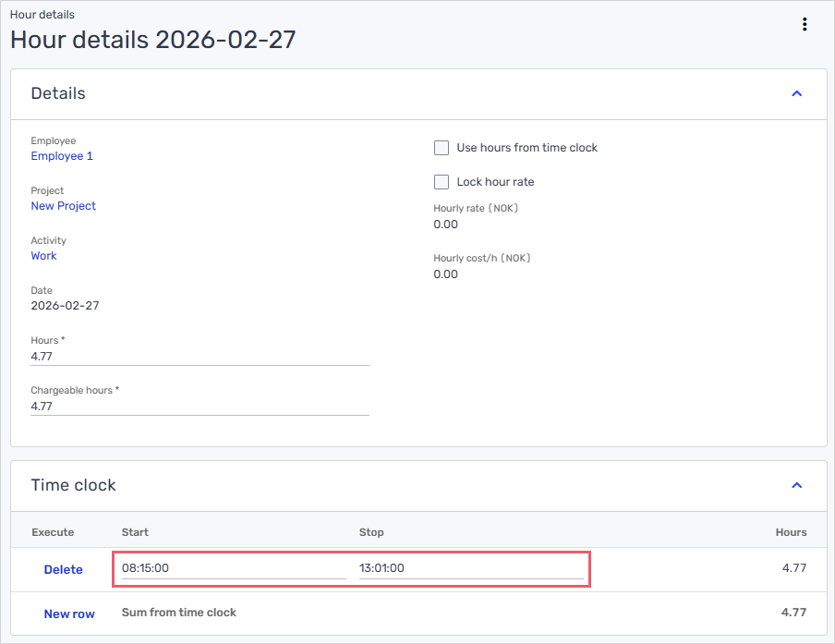Collapse the Time clock section chevron
This screenshot has width=835, height=644.
[797, 485]
